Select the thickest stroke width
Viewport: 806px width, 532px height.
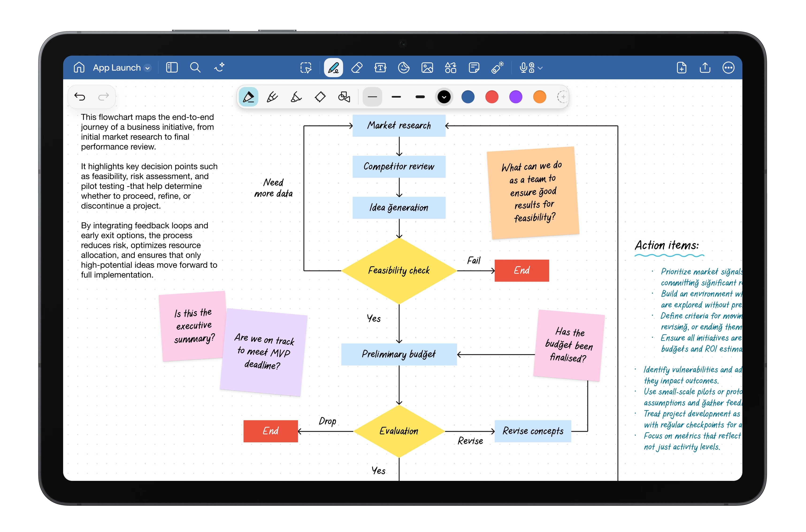(420, 97)
